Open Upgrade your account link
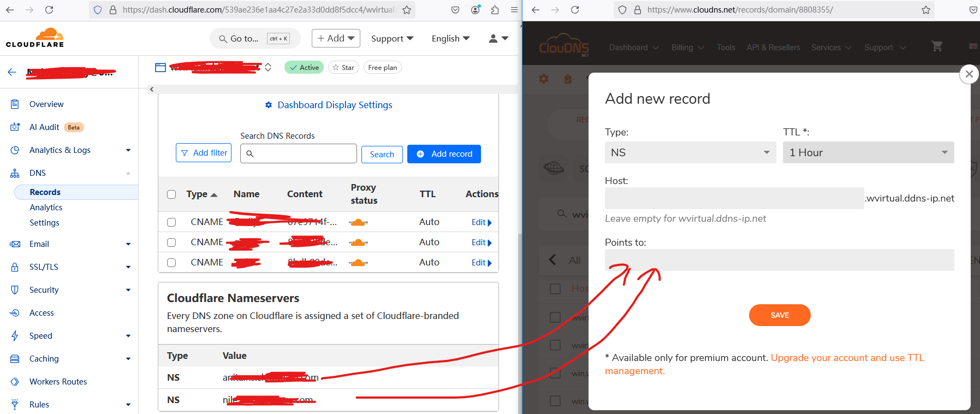The image size is (980, 414). 847,358
